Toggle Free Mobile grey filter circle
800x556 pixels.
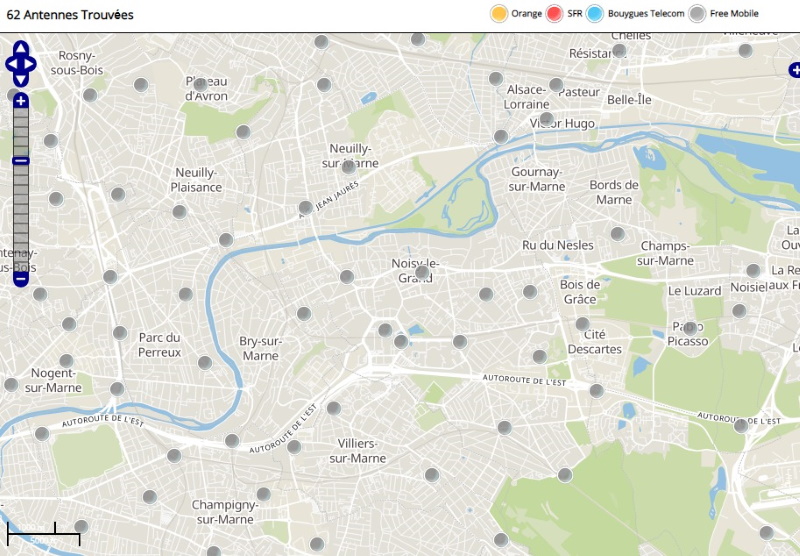point(697,13)
